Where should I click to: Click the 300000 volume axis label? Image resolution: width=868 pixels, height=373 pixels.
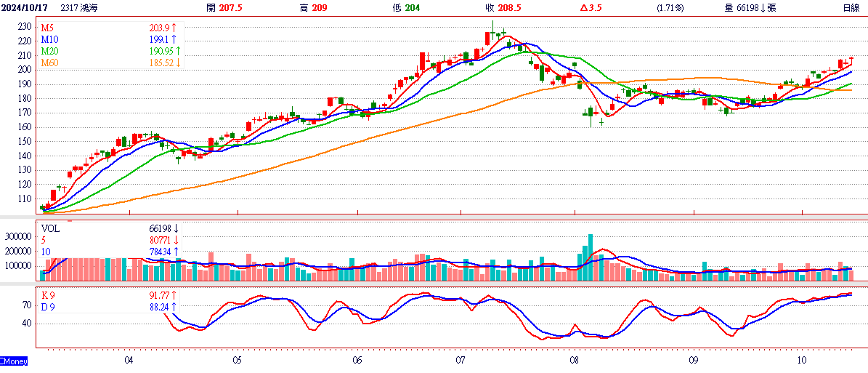point(18,236)
